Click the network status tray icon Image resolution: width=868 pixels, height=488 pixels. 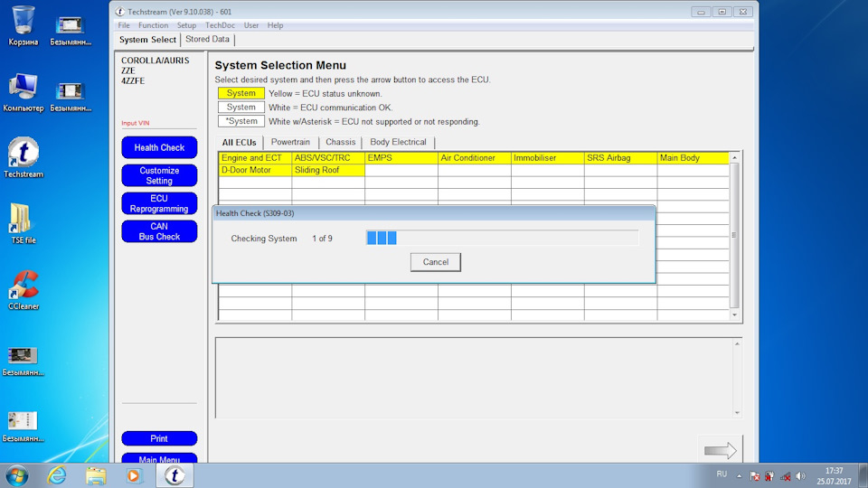[x=786, y=476]
